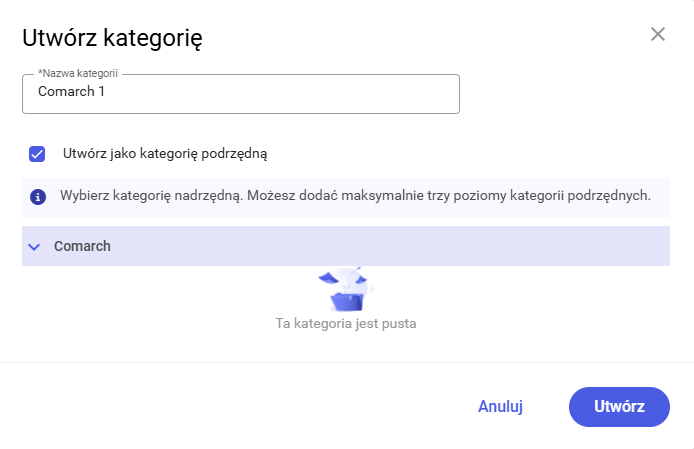Cancel with the Anuluj button
The height and width of the screenshot is (449, 694).
500,407
